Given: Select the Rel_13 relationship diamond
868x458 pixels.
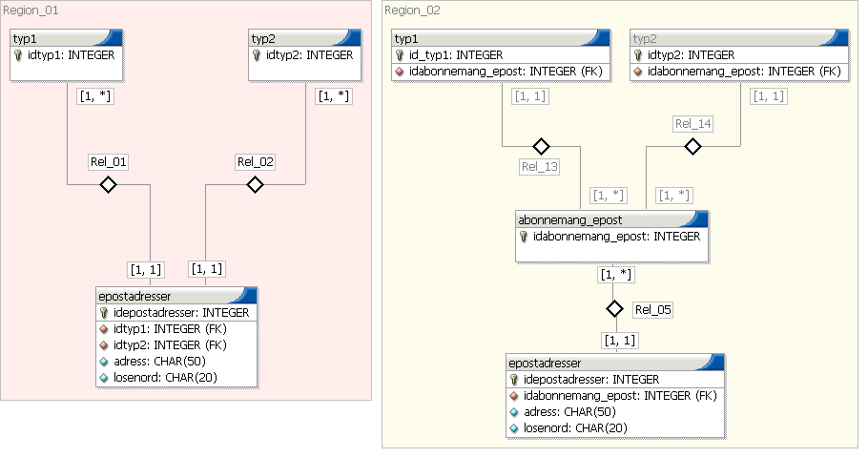Looking at the screenshot, I should click(541, 146).
